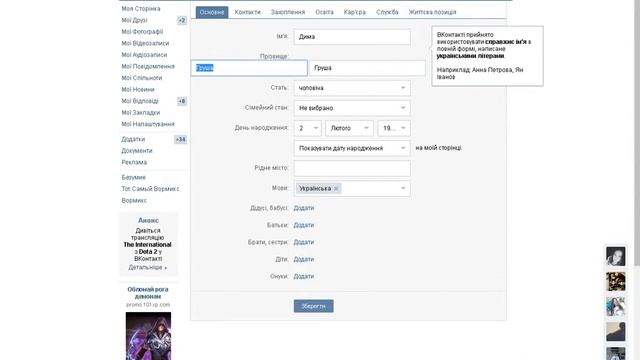Open Мої Відповіді
This screenshot has height=360, width=640.
pyautogui.click(x=140, y=101)
